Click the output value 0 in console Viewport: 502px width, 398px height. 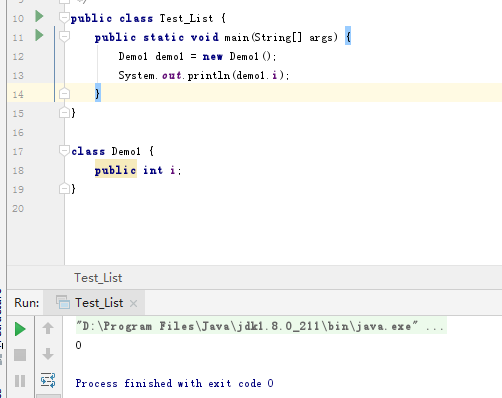pos(78,345)
